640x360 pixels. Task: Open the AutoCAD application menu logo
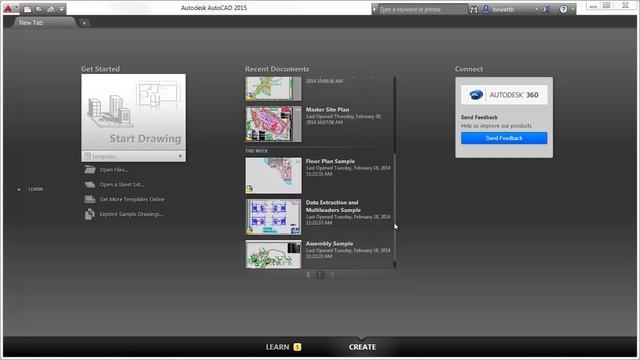pyautogui.click(x=8, y=9)
